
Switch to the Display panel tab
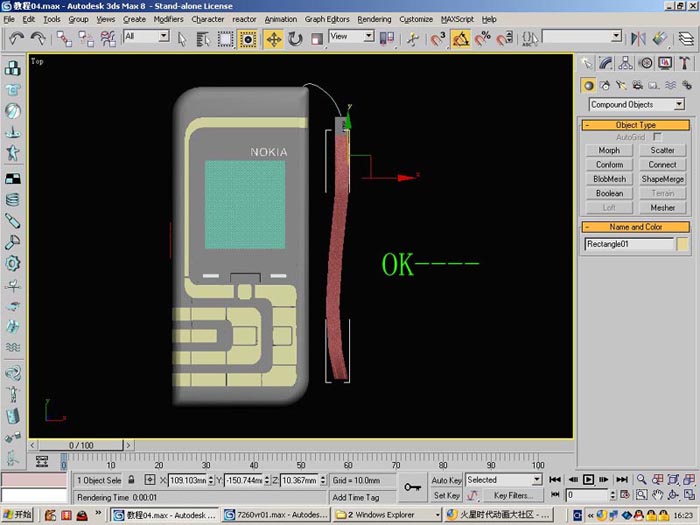pos(665,63)
